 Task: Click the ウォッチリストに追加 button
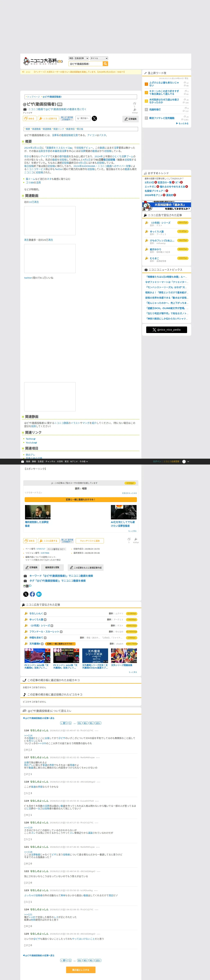click(90, 541)
